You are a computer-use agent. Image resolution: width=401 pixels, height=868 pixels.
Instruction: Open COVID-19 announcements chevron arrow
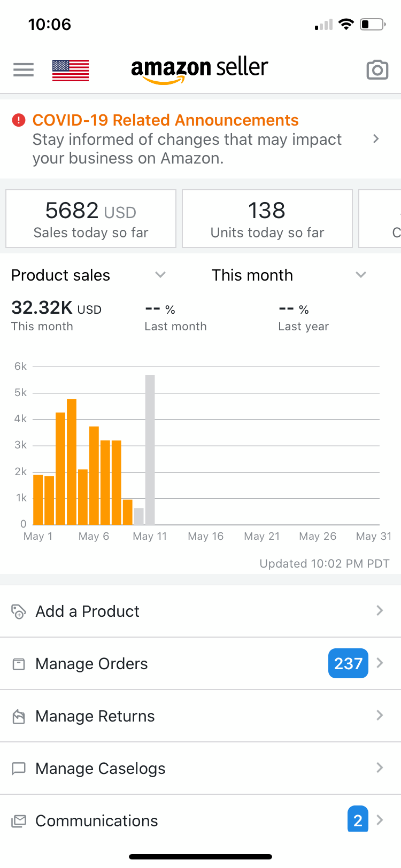(376, 139)
